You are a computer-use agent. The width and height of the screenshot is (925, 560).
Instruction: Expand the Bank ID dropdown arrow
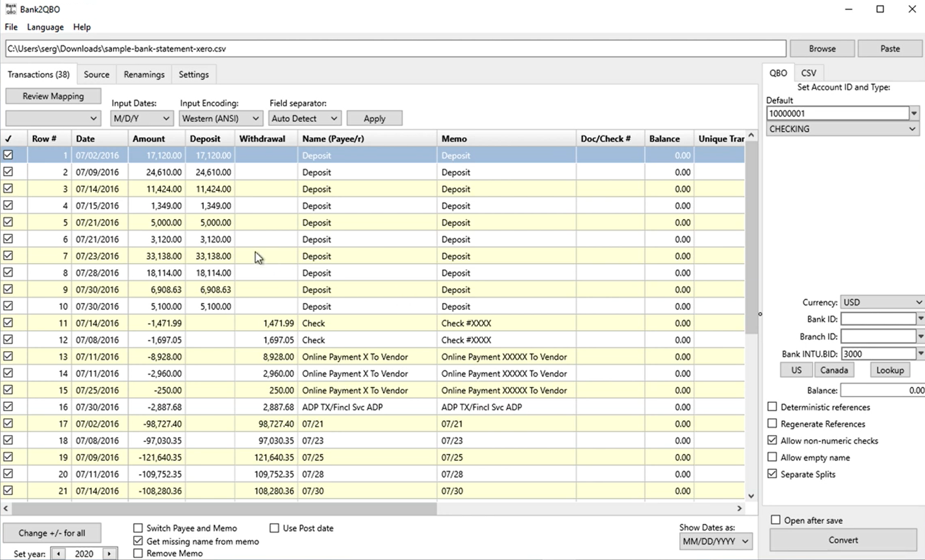coord(920,319)
